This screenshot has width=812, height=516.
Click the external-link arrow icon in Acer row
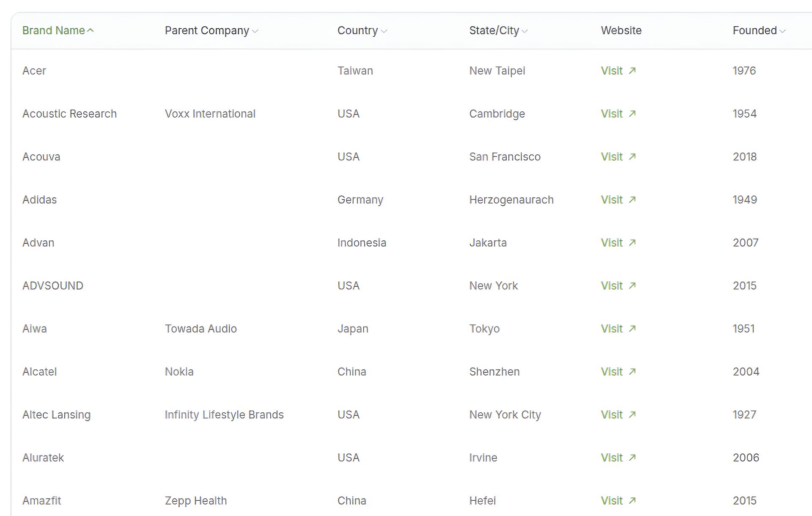(x=632, y=71)
